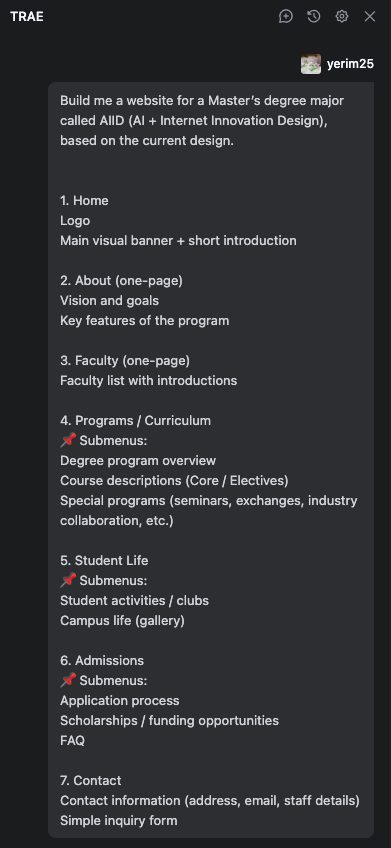This screenshot has width=391, height=848.
Task: Close the TRAE chat panel
Action: coord(370,16)
